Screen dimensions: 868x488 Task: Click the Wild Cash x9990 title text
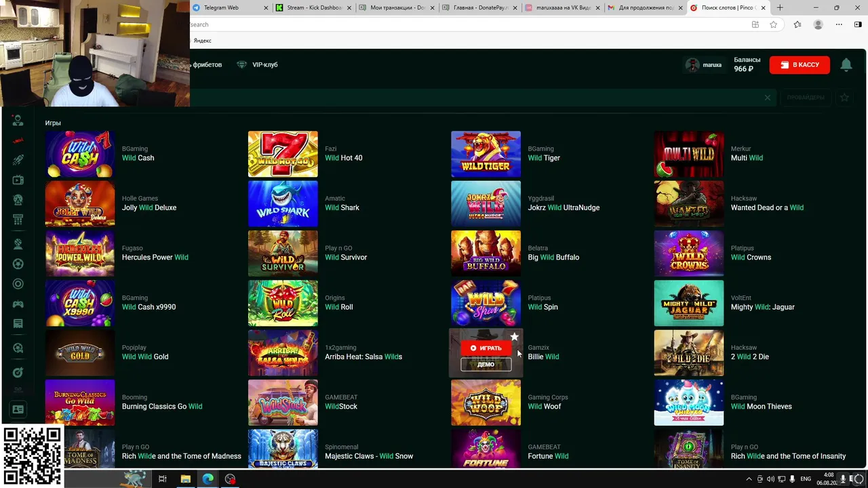(149, 307)
